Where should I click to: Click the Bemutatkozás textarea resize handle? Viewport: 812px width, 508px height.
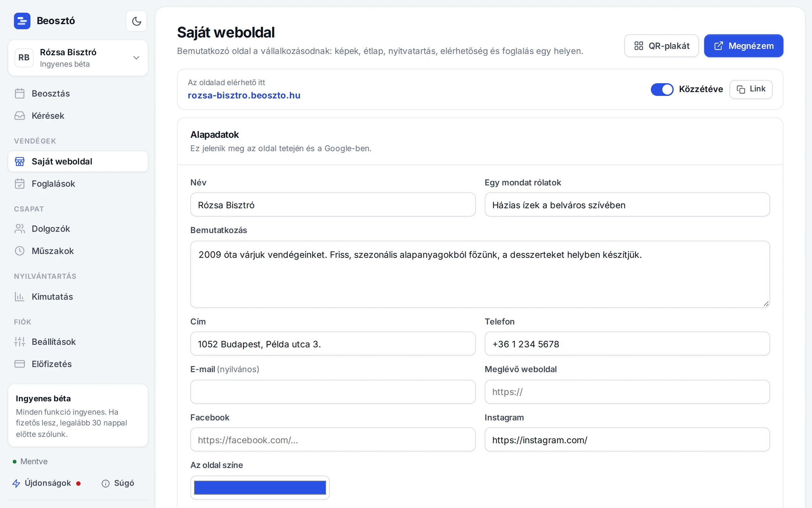coord(766,304)
